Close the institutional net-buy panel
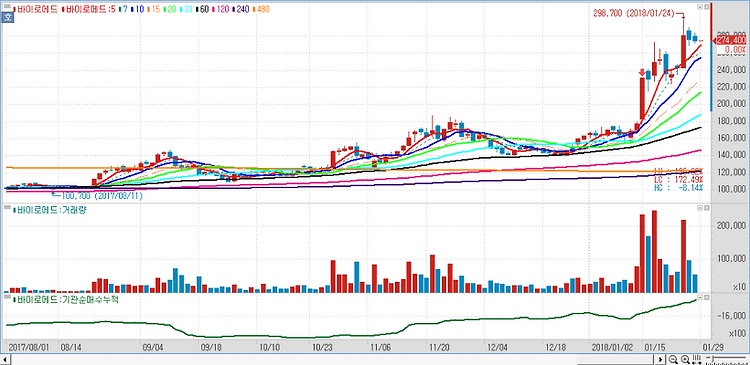 (706, 298)
